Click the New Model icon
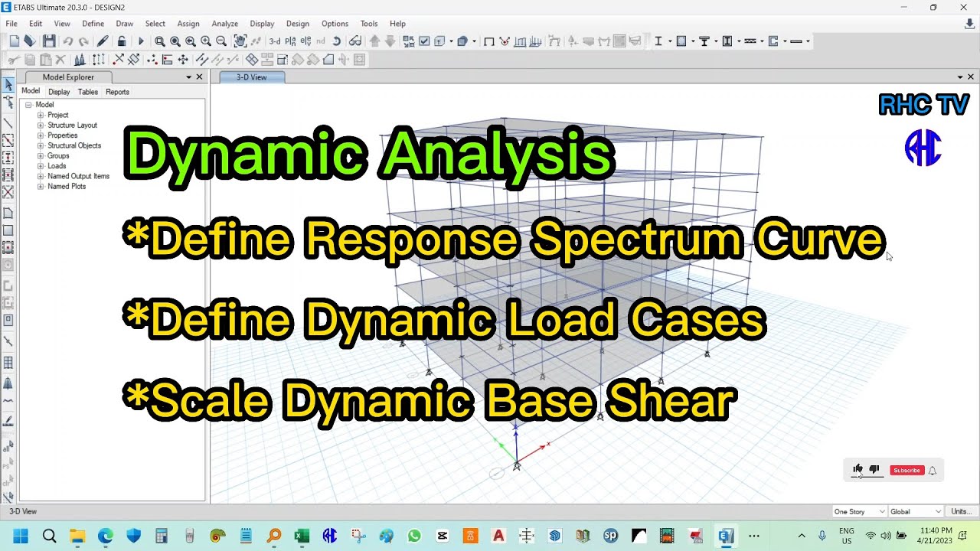 [14, 41]
